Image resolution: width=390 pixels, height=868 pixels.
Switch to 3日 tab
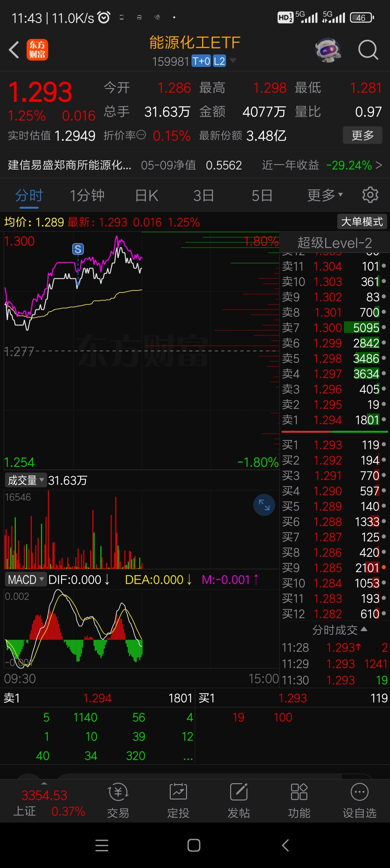(x=204, y=195)
